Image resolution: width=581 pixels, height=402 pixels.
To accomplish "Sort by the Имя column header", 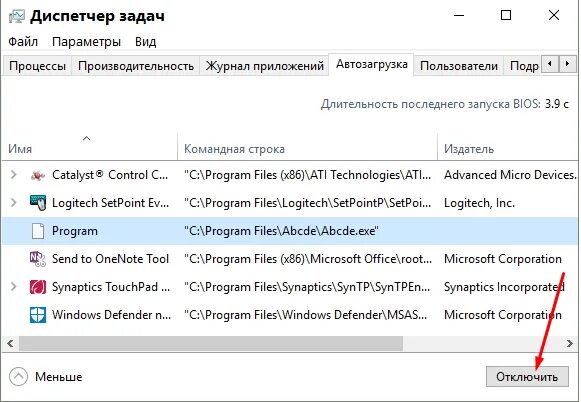I will point(89,149).
